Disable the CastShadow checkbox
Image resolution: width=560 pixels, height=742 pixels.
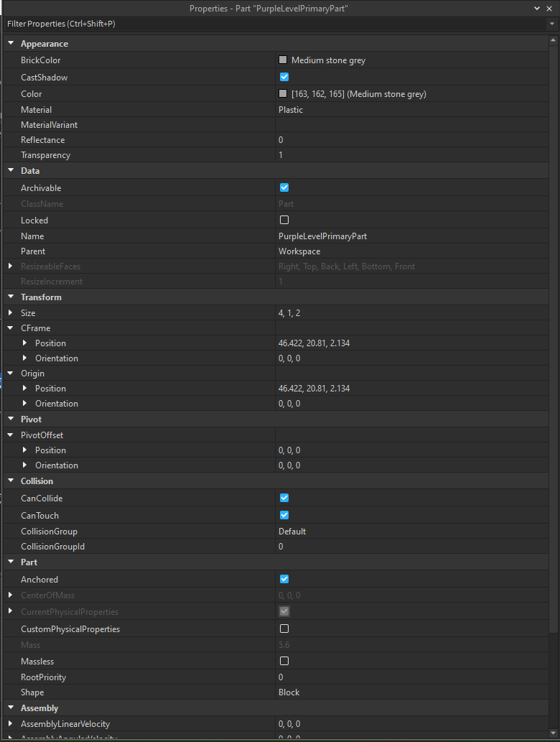[x=284, y=77]
